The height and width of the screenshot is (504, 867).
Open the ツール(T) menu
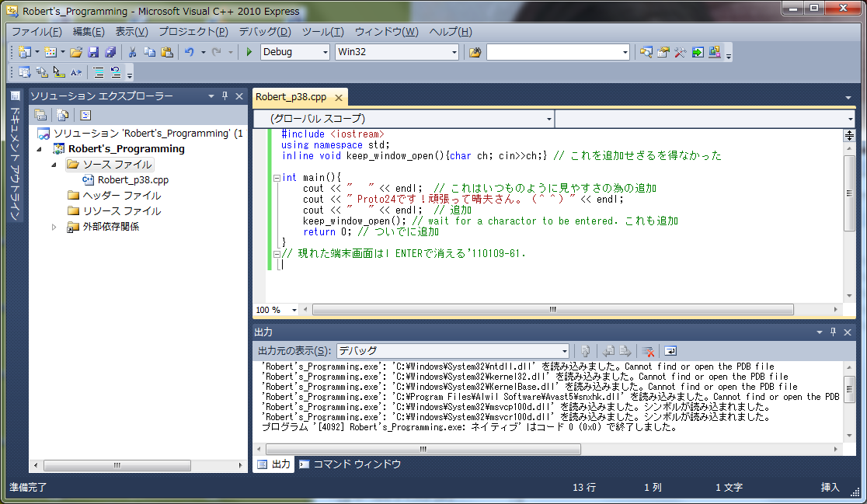click(323, 32)
